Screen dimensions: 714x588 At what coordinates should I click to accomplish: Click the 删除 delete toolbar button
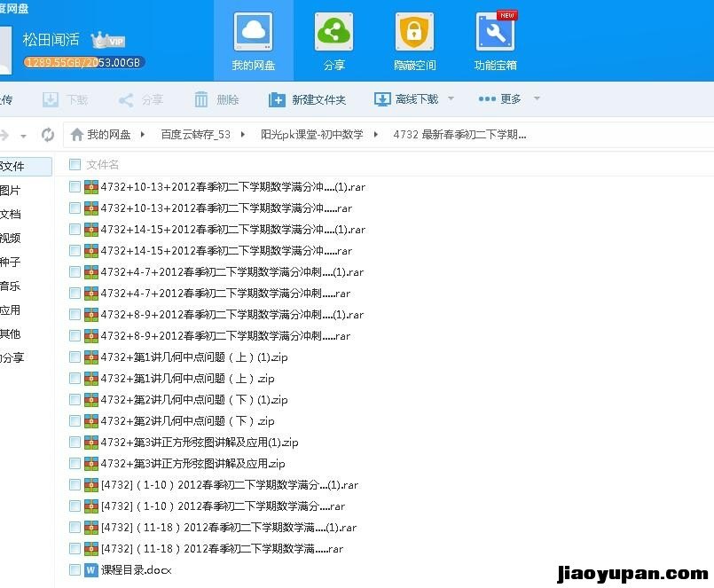coord(216,99)
